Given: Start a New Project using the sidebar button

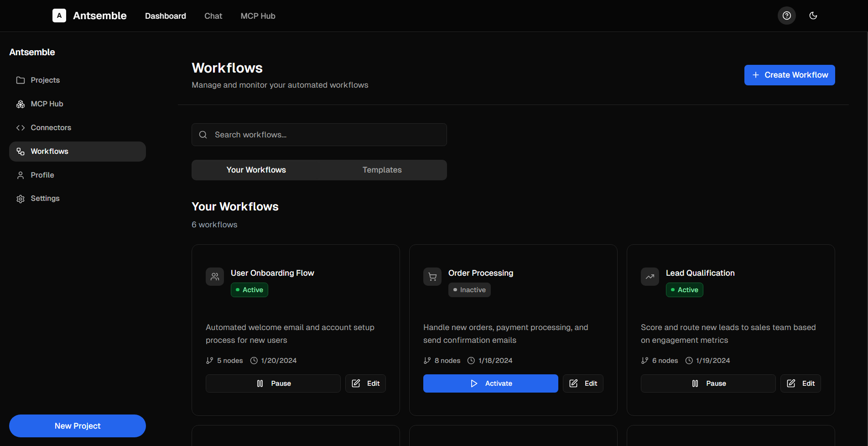Looking at the screenshot, I should [x=77, y=425].
